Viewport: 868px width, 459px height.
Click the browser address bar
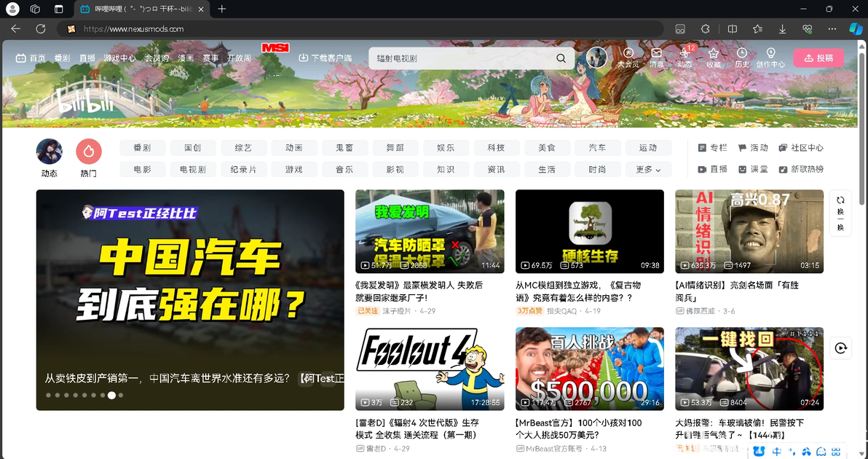[x=360, y=29]
